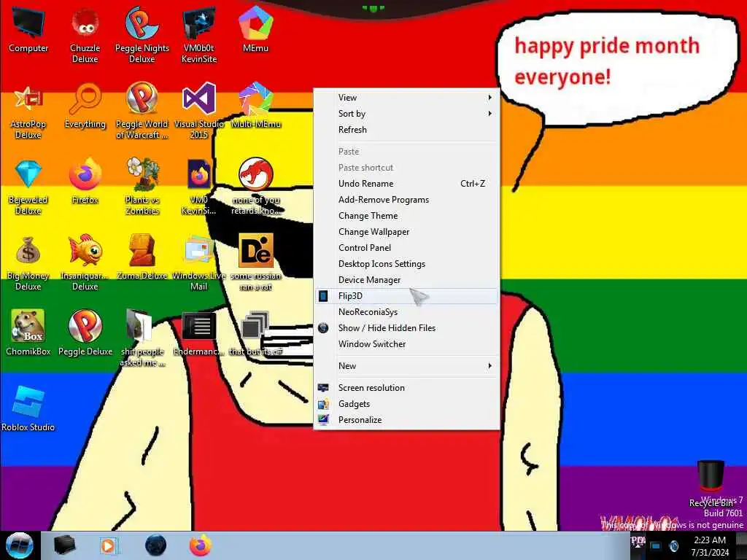Select the Chuzzle Deluxe desktop icon

(85, 36)
